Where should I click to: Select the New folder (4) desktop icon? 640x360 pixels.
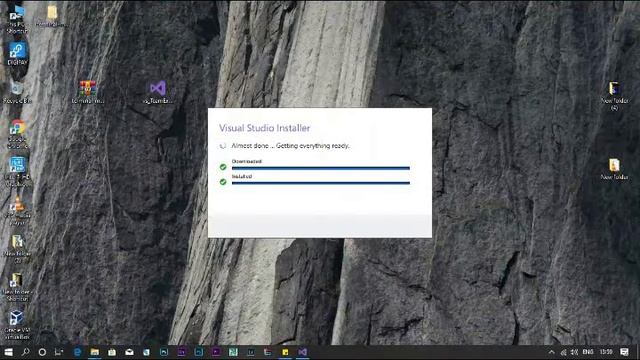(614, 96)
